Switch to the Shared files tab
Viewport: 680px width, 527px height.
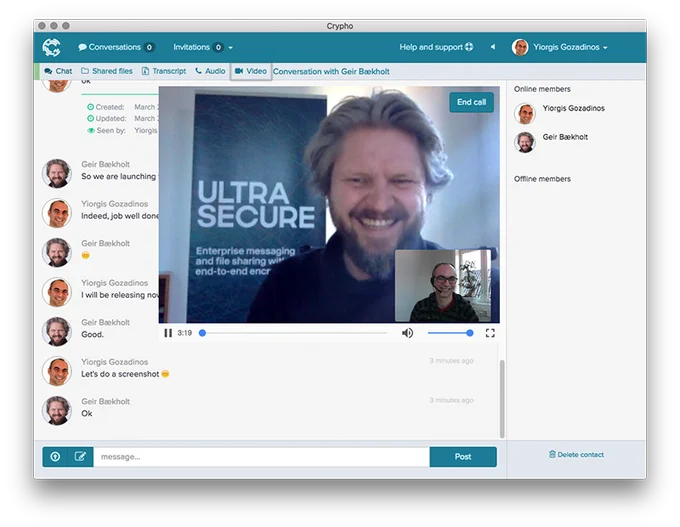click(107, 71)
